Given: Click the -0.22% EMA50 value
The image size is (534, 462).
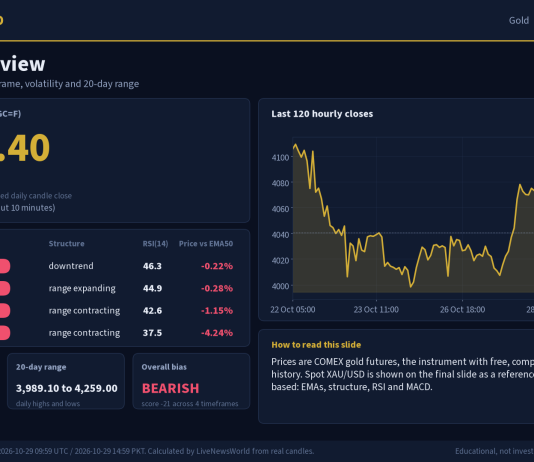Looking at the screenshot, I should click(x=217, y=266).
